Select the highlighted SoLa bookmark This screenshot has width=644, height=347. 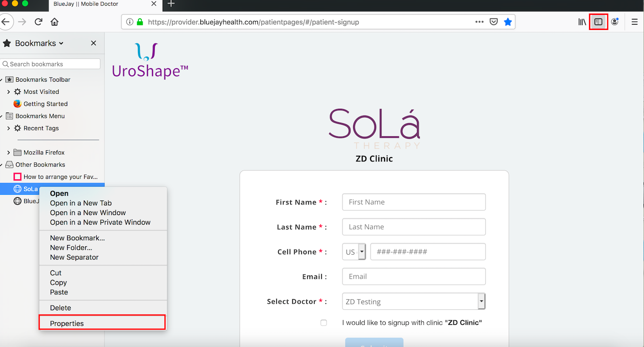point(30,188)
